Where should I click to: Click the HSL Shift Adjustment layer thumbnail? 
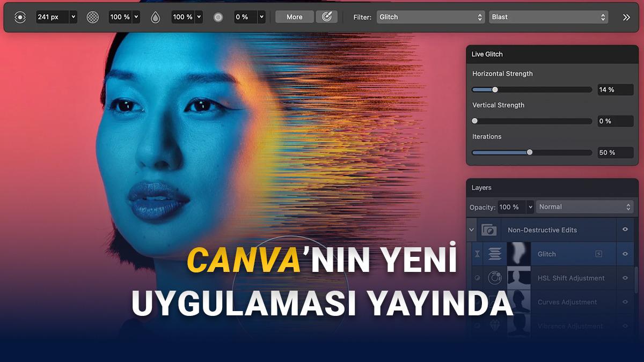(x=519, y=278)
